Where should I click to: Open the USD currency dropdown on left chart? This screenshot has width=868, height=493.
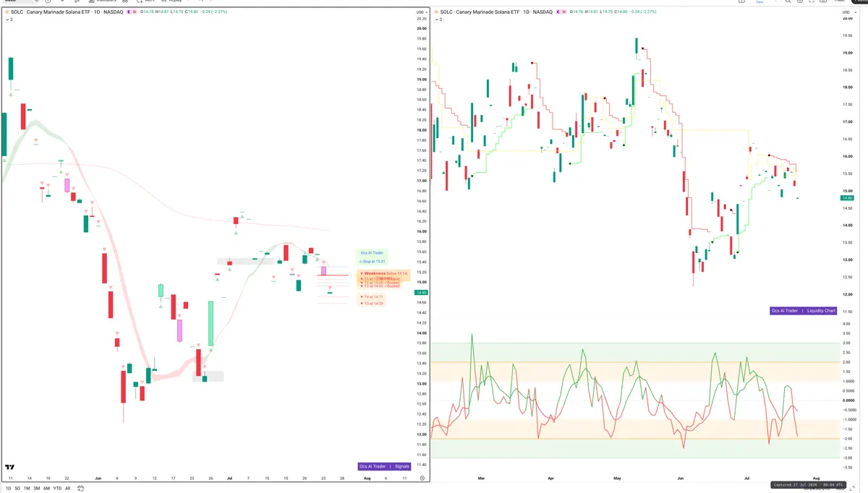point(421,12)
